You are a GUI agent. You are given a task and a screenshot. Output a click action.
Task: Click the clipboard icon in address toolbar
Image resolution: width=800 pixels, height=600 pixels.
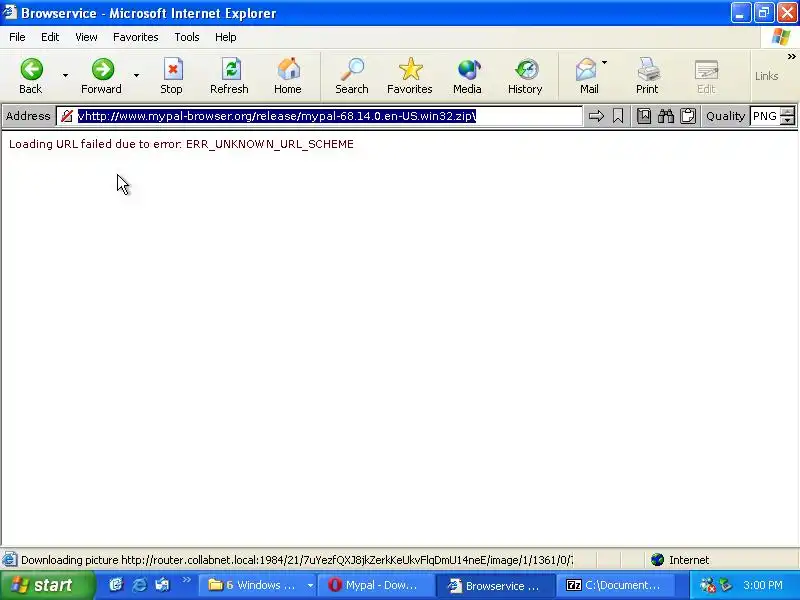(x=688, y=116)
